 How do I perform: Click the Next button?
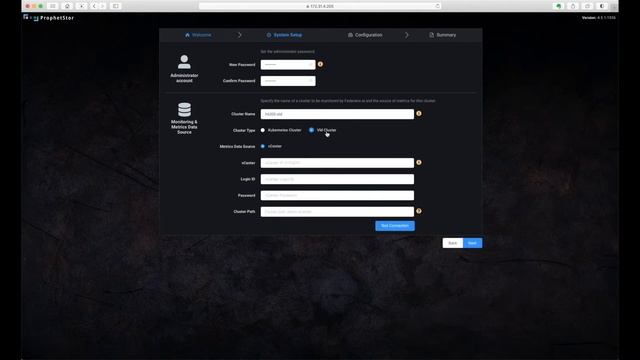click(473, 243)
